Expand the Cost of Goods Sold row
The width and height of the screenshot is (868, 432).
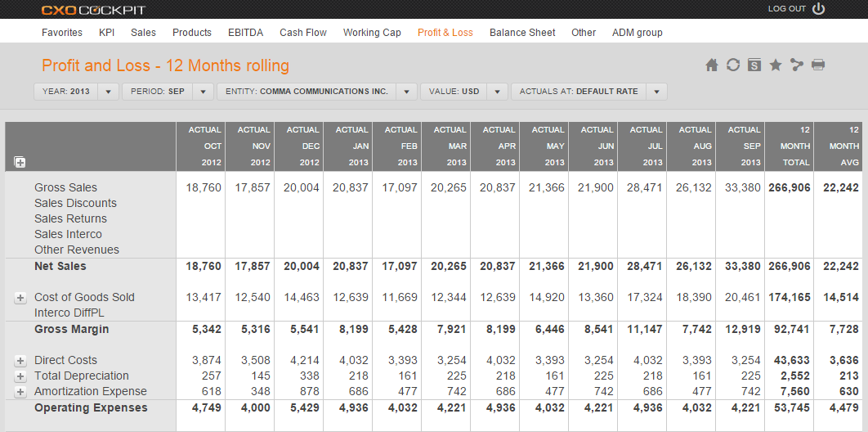(x=20, y=298)
